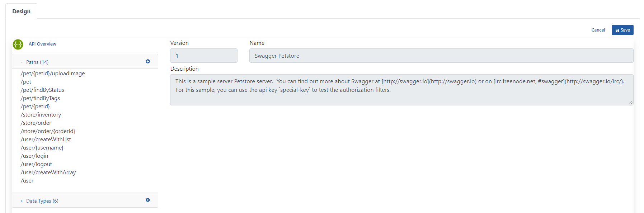The height and width of the screenshot is (213, 644).
Task: Collapse the Paths (14) section
Action: coord(34,62)
